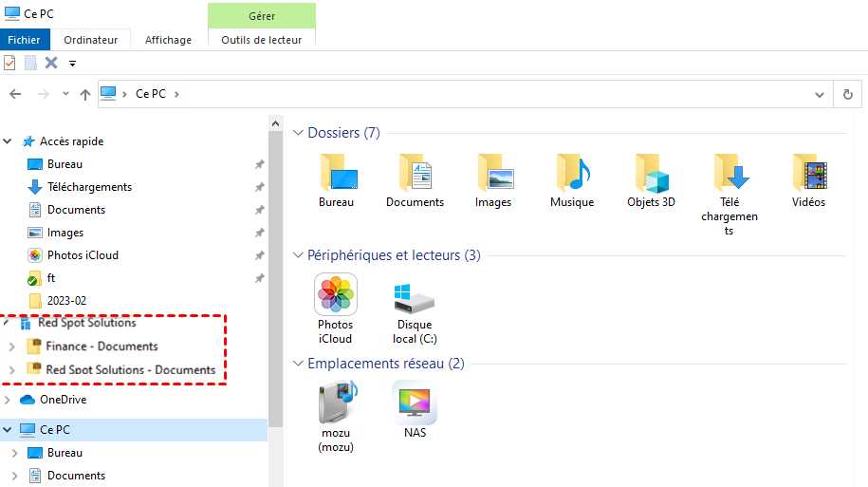The image size is (868, 487).
Task: Open address bar history dropdown
Action: coord(820,95)
